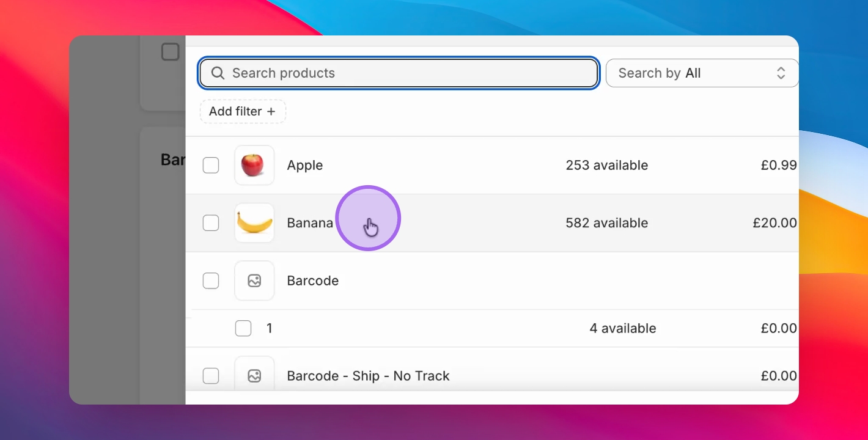Image resolution: width=868 pixels, height=440 pixels.
Task: Choose the Banana row label
Action: pos(309,223)
